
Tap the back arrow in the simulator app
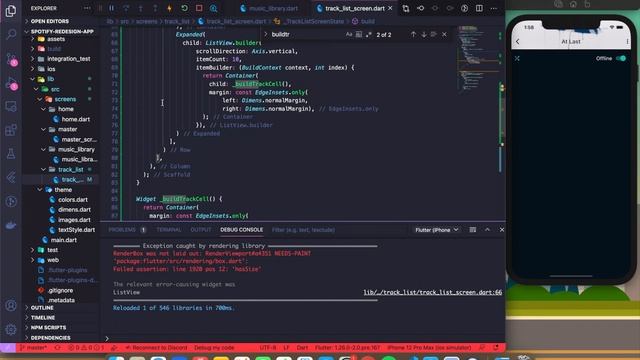coord(518,42)
